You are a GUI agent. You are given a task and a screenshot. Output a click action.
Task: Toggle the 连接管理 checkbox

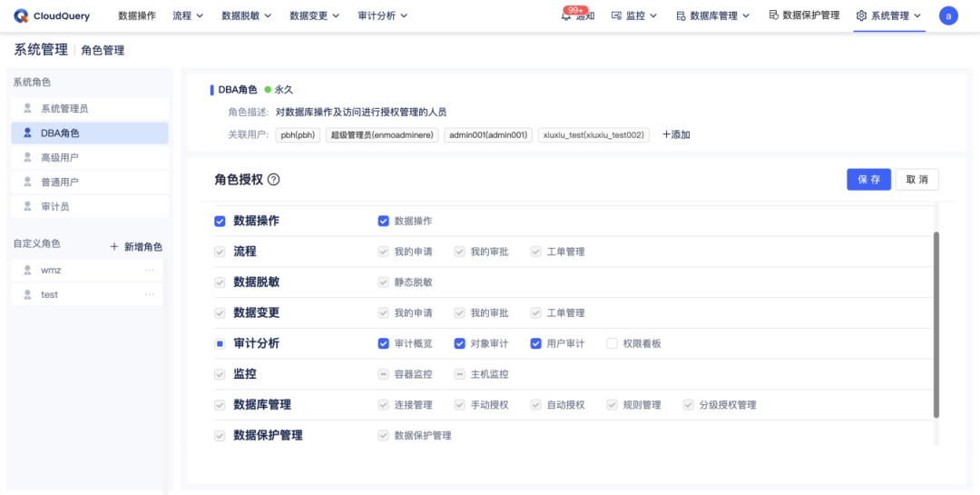tap(383, 405)
